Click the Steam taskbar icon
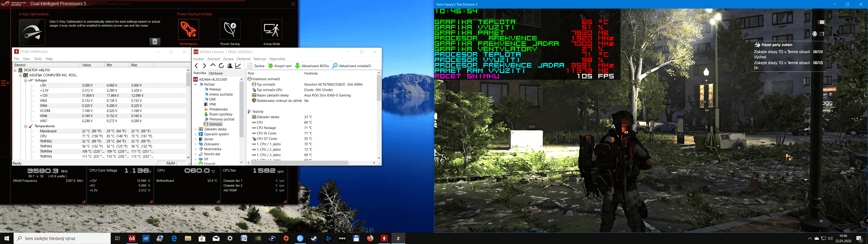The image size is (868, 244). [x=314, y=238]
